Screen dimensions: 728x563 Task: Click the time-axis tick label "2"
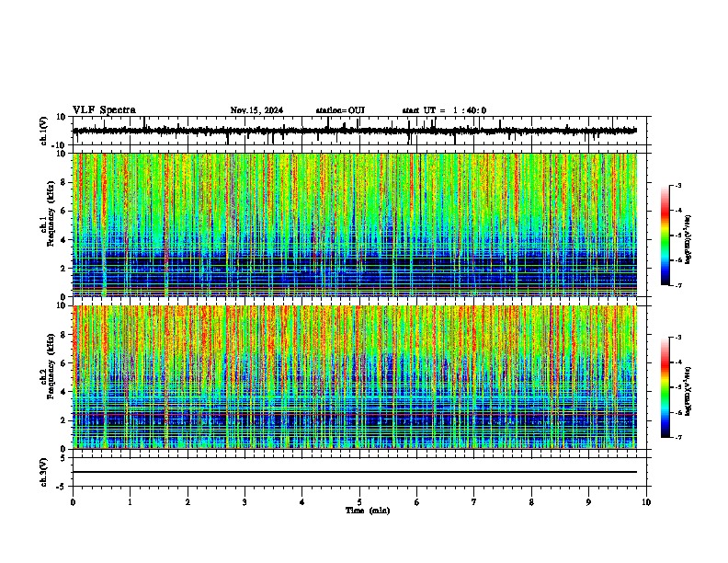[x=188, y=502]
